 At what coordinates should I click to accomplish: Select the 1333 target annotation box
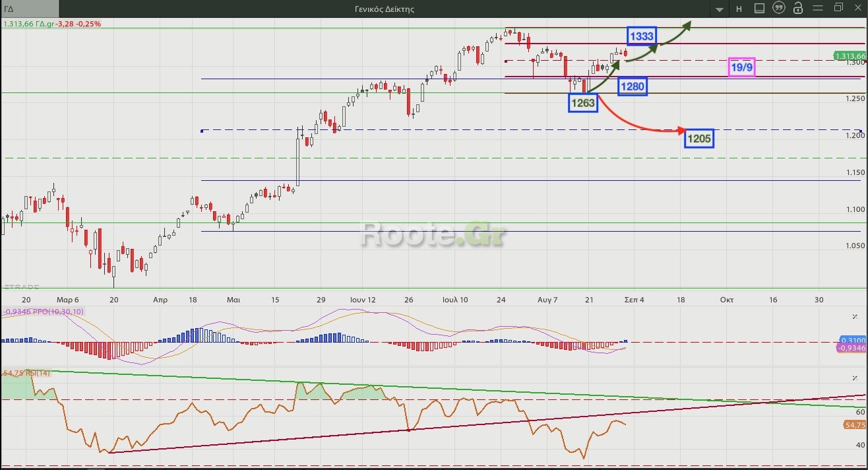tap(642, 36)
